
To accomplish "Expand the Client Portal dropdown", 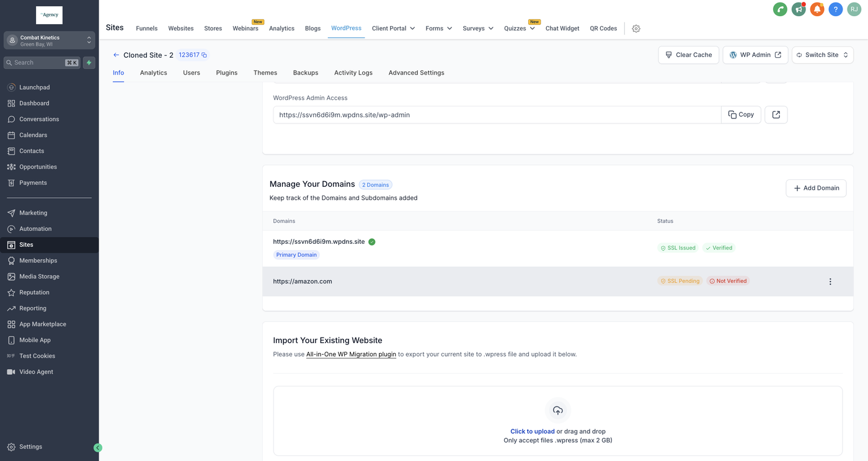I will point(393,29).
